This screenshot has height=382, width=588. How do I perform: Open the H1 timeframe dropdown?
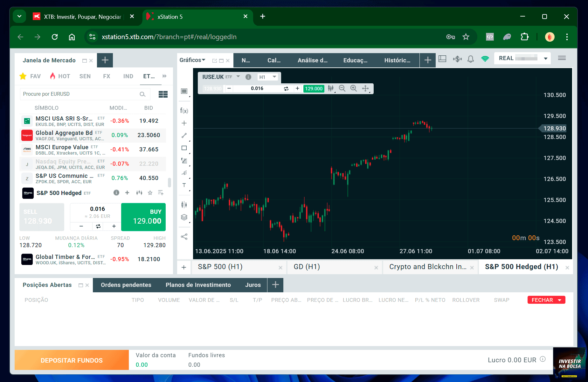click(x=267, y=77)
